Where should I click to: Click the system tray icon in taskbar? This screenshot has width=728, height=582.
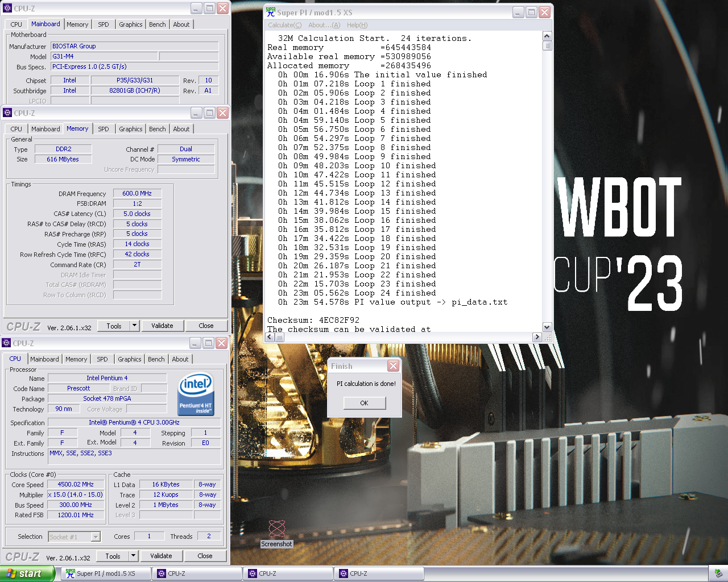pyautogui.click(x=718, y=573)
